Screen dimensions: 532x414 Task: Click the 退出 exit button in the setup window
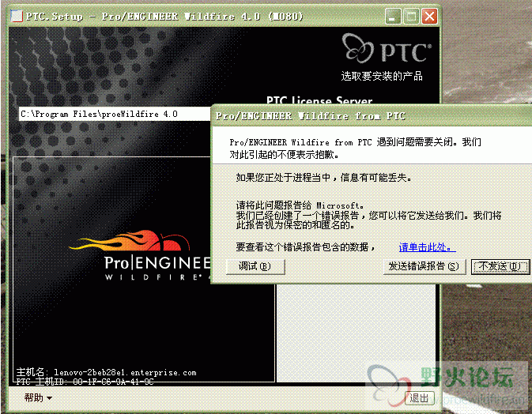click(419, 397)
